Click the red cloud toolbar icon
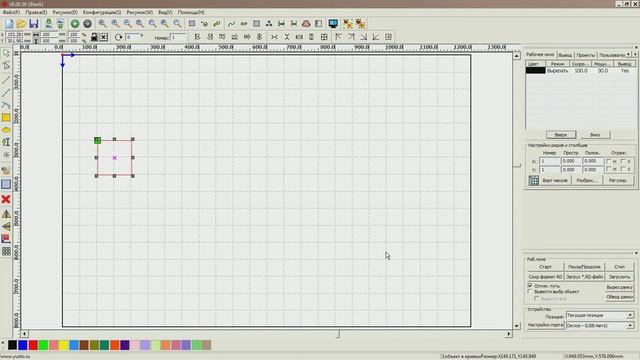 click(x=306, y=24)
